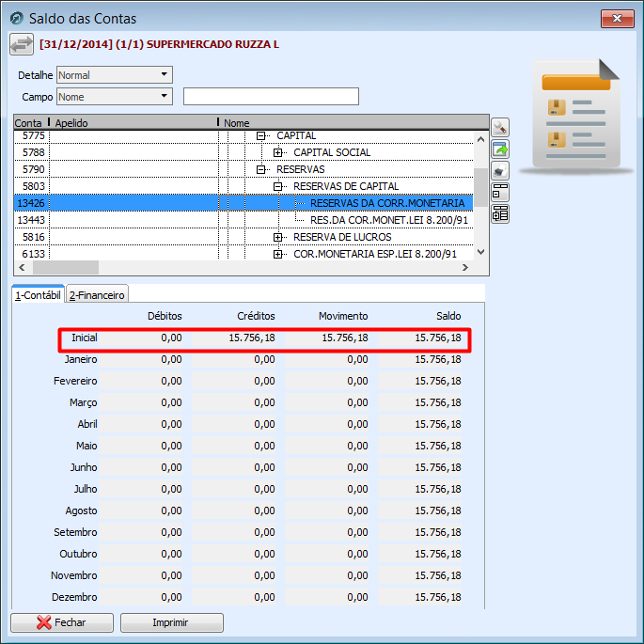Click the search text field next to Campo
The image size is (644, 644).
271,97
